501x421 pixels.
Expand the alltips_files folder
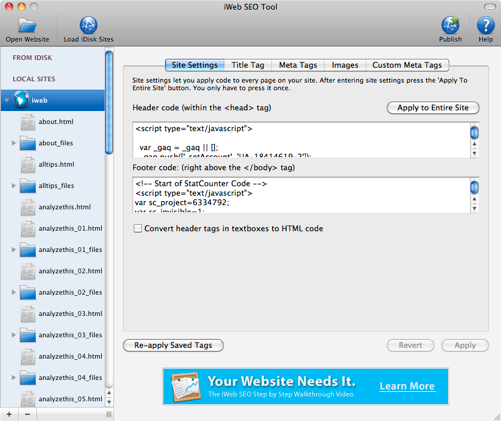(14, 186)
